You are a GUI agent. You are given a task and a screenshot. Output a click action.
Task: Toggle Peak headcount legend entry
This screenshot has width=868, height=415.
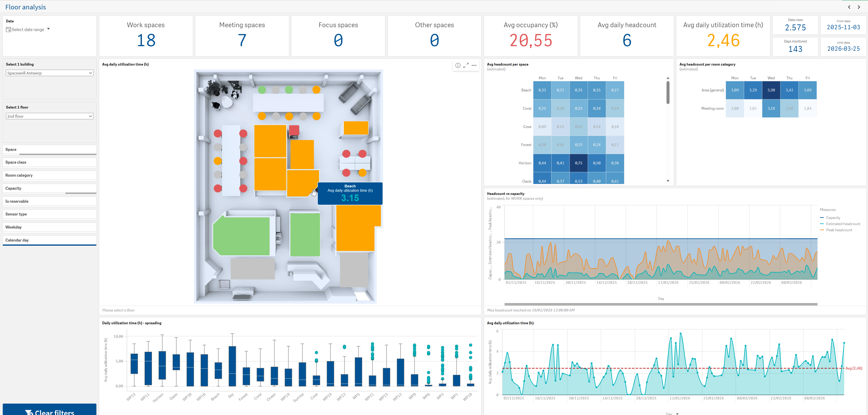[x=836, y=230]
